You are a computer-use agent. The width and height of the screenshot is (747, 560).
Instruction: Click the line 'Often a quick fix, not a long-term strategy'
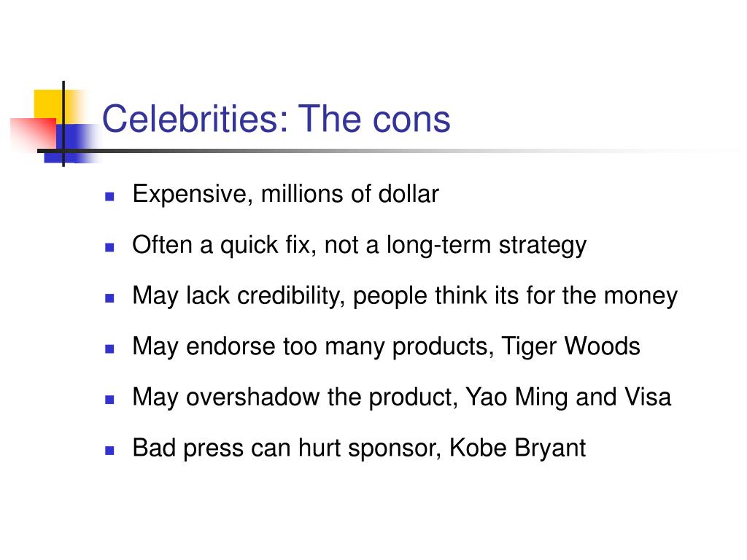coord(359,246)
